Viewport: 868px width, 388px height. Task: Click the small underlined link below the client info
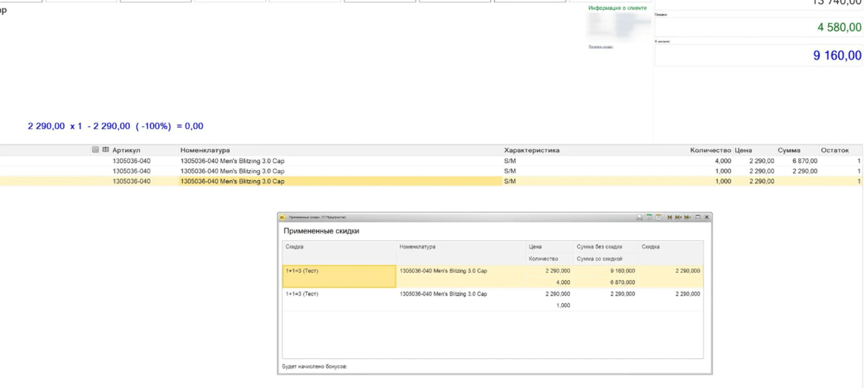(601, 47)
